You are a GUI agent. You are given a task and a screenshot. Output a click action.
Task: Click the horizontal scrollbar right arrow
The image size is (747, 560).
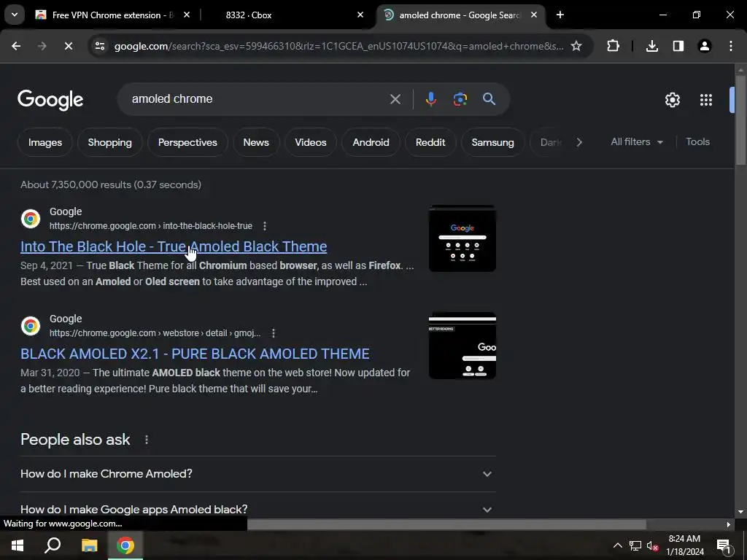click(728, 524)
